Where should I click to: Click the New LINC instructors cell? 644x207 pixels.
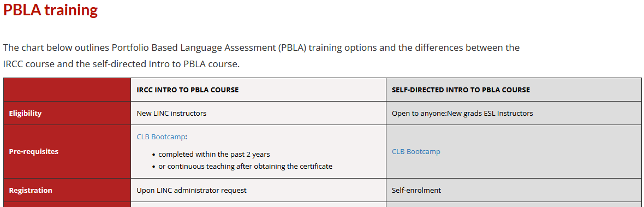click(x=258, y=114)
